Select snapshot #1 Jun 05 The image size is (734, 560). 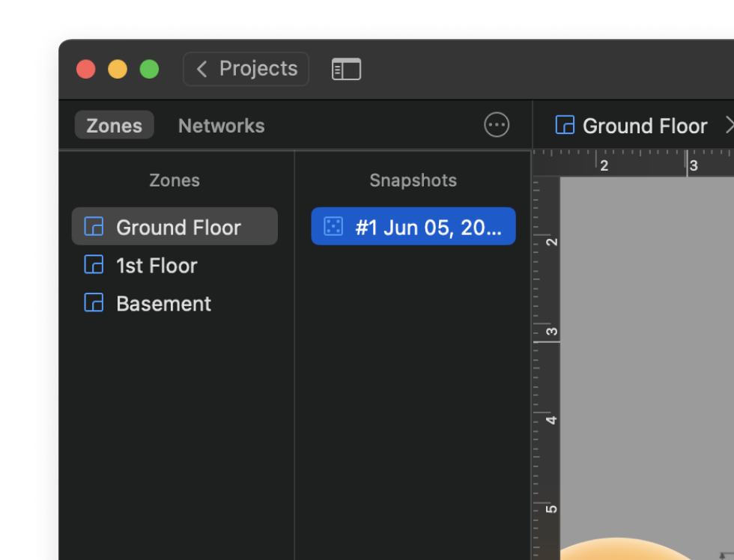tap(427, 227)
